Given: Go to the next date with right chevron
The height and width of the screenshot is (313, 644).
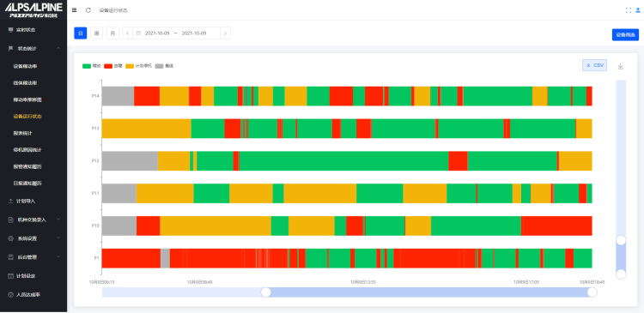Looking at the screenshot, I should pyautogui.click(x=225, y=33).
